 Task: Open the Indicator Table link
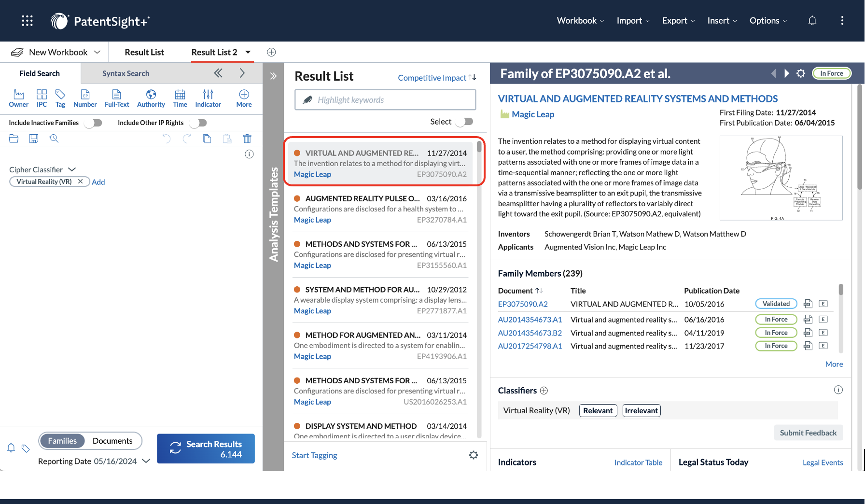638,462
